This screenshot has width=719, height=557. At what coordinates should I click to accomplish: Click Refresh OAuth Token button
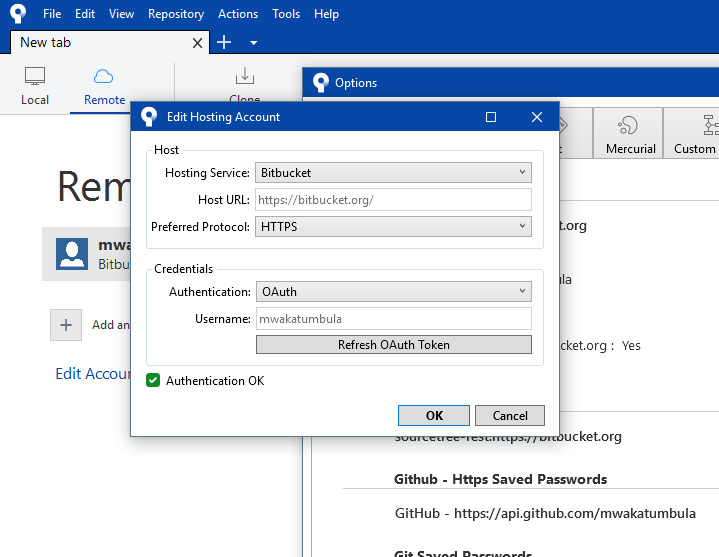[394, 345]
